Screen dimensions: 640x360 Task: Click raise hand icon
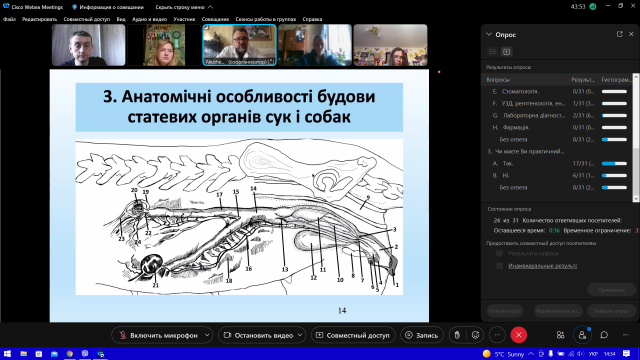pos(457,335)
